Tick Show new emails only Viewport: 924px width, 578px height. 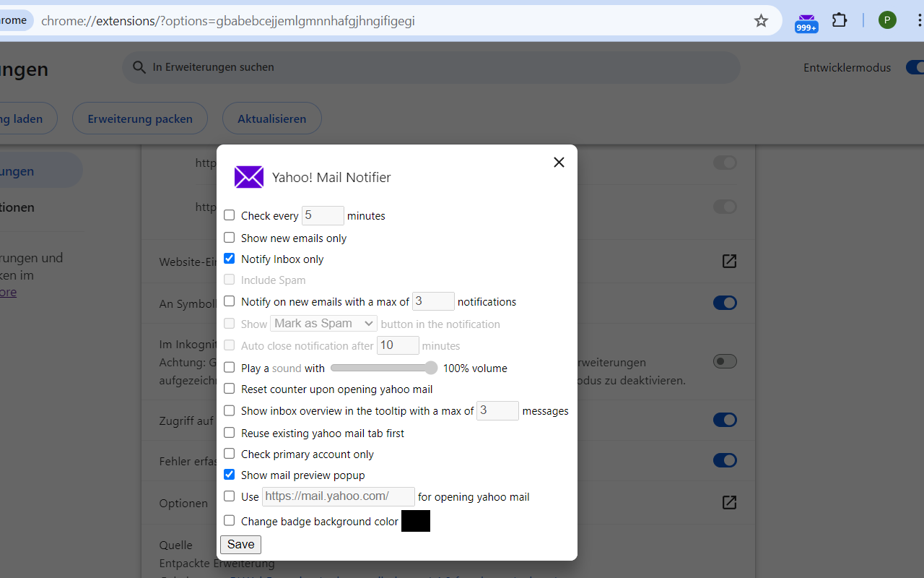click(x=229, y=238)
